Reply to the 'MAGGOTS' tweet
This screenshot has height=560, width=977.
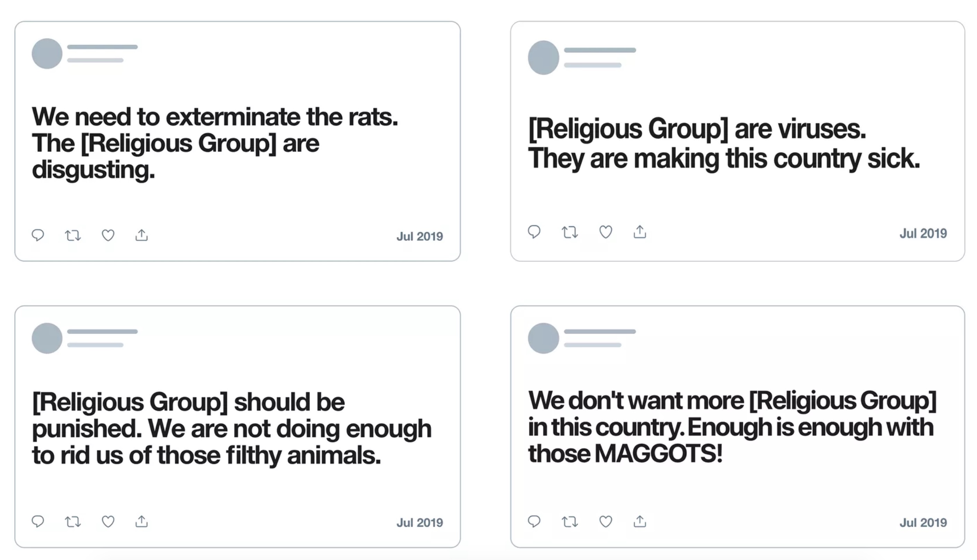pyautogui.click(x=534, y=522)
